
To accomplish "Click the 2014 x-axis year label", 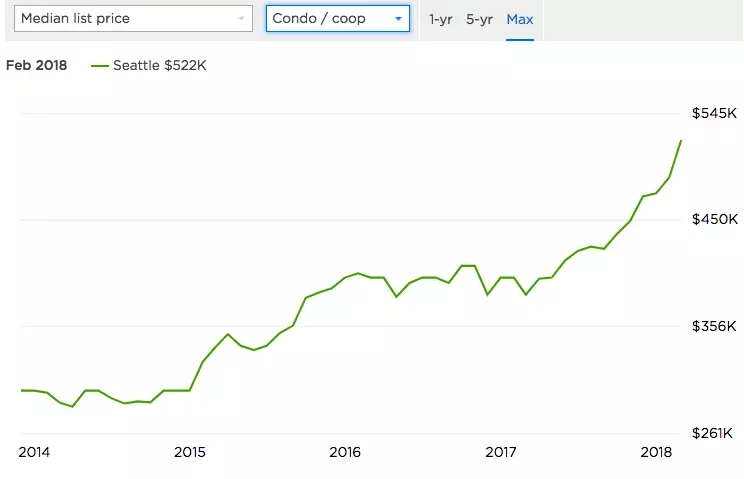I will 34,452.
